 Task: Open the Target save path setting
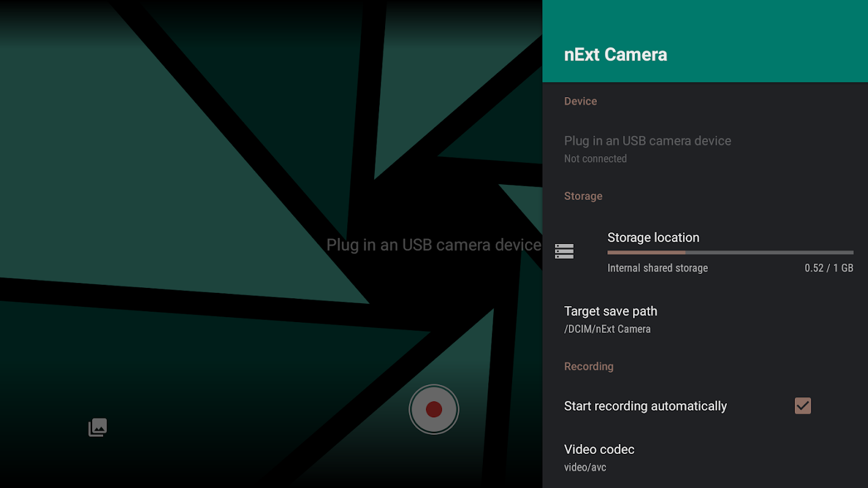click(705, 319)
